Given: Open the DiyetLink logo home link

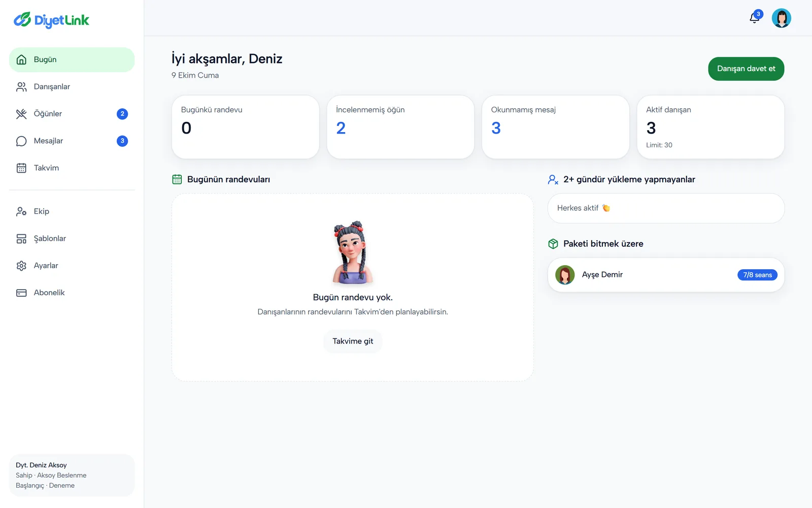Looking at the screenshot, I should (x=51, y=20).
